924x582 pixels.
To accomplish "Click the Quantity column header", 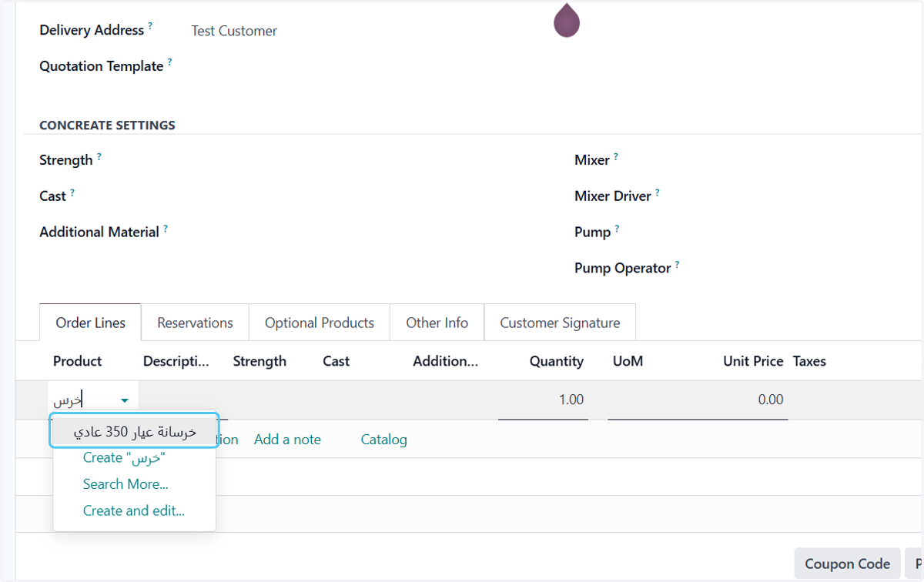I will pyautogui.click(x=556, y=361).
